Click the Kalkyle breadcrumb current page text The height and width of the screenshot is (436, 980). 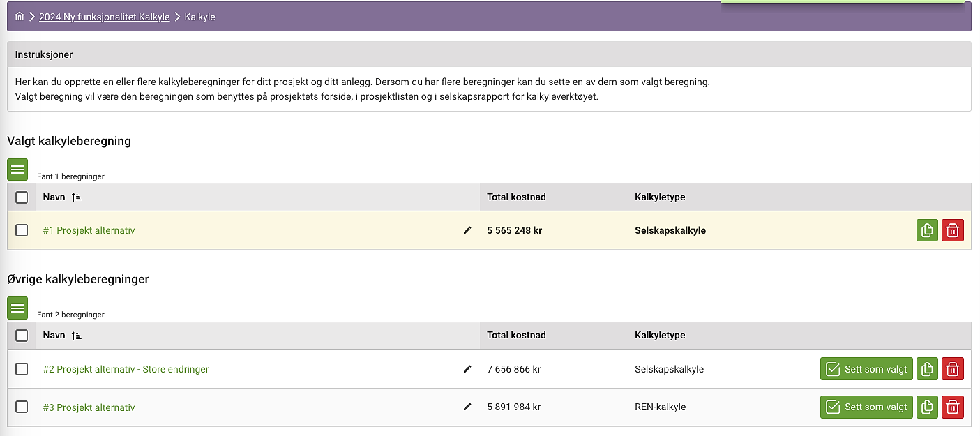coord(199,17)
